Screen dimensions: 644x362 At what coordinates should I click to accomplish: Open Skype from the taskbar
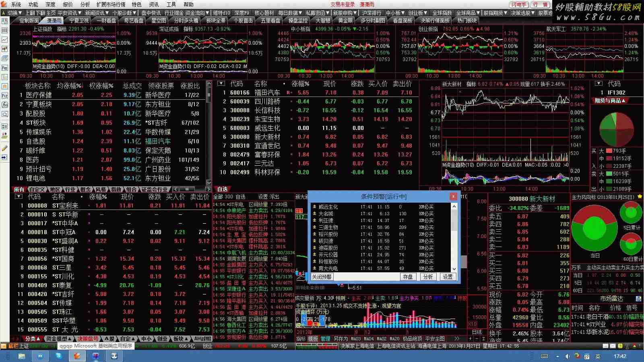tap(59, 356)
